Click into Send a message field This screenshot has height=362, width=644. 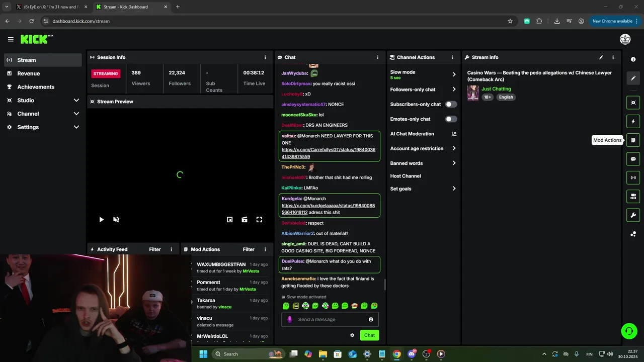point(330,319)
